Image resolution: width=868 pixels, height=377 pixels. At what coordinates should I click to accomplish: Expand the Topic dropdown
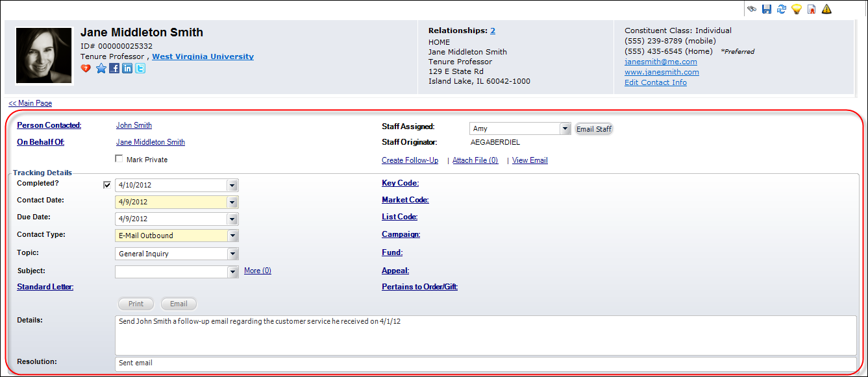[x=232, y=254]
